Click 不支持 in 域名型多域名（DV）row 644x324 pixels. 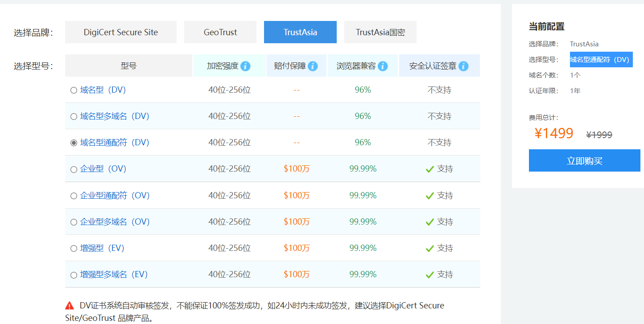439,116
